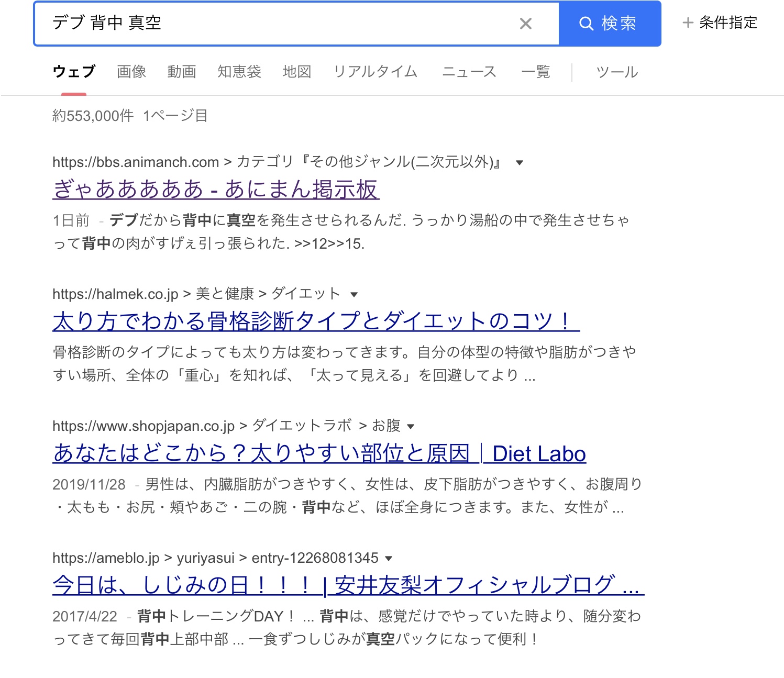This screenshot has width=784, height=678.
Task: Open the ニュース news tab
Action: coord(469,72)
